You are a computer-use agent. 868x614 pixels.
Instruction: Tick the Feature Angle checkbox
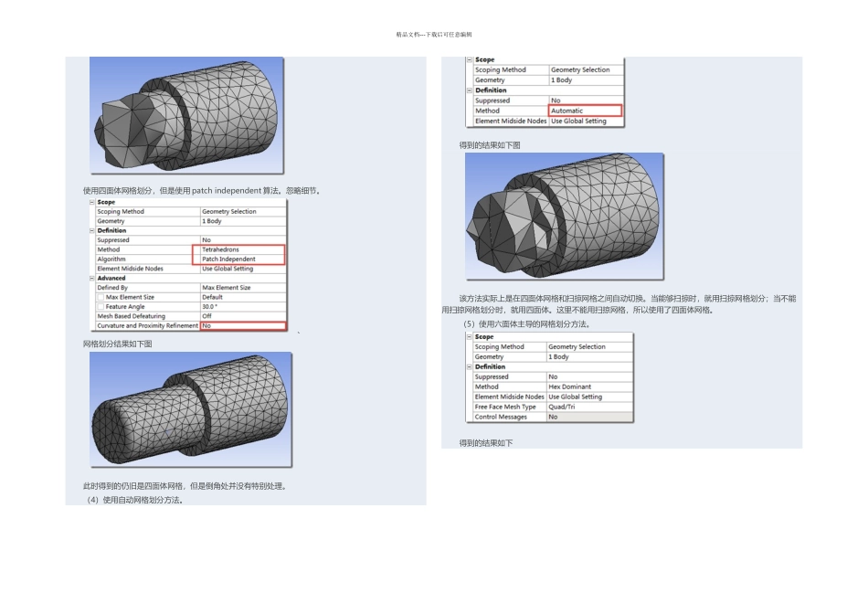101,307
